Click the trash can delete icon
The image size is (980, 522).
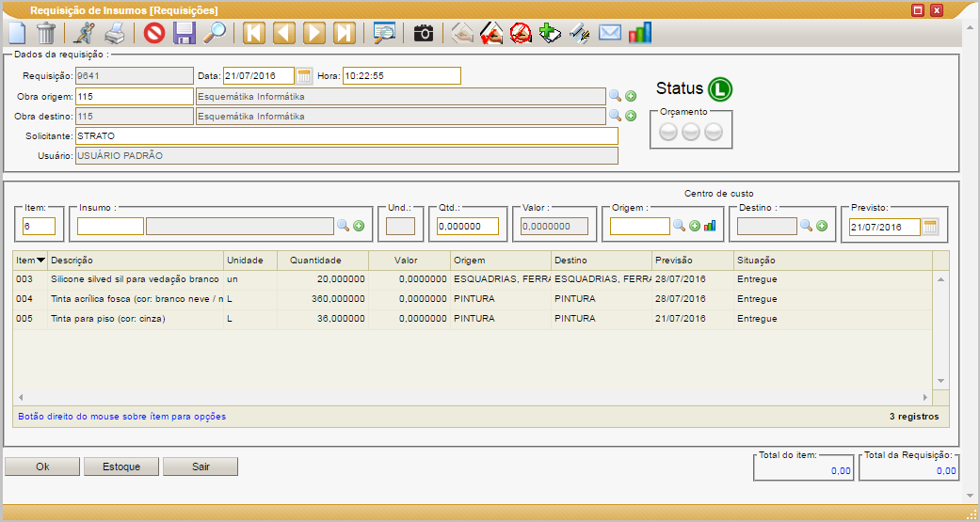46,33
